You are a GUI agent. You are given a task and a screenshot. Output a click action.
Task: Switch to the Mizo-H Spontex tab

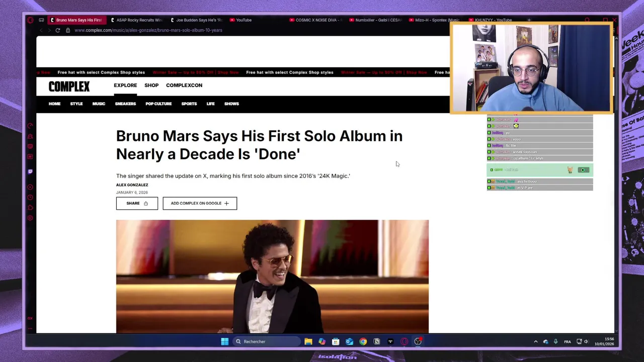[x=435, y=20]
